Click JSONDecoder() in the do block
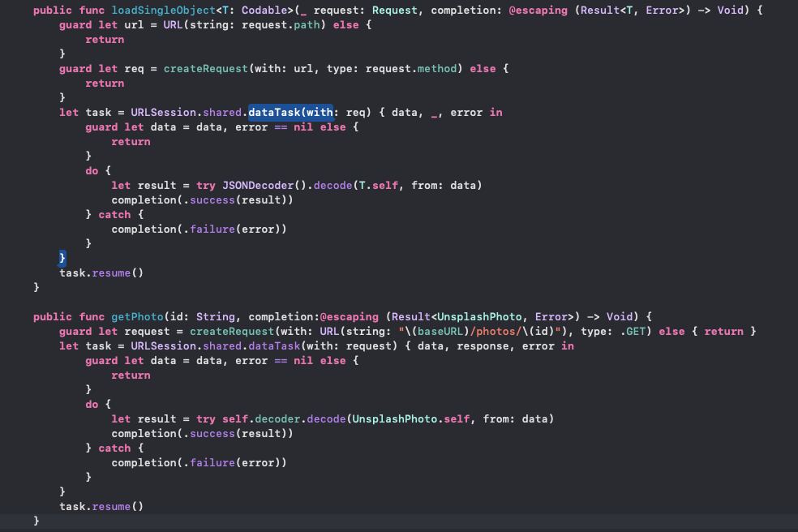The height and width of the screenshot is (532, 798). point(264,186)
